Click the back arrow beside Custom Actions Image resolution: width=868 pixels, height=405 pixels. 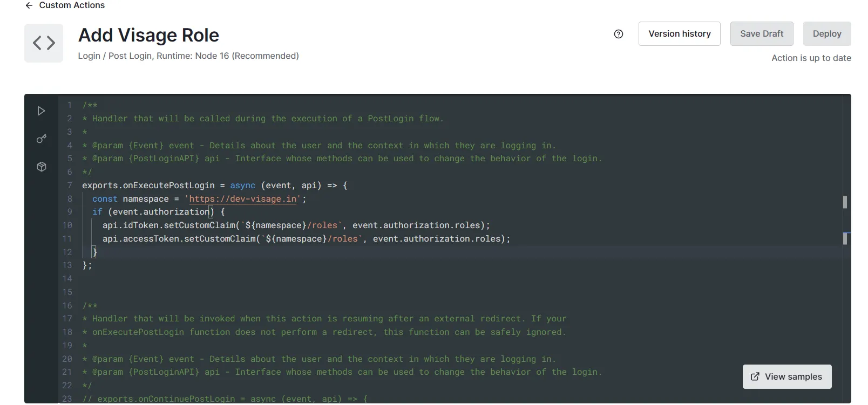tap(29, 5)
